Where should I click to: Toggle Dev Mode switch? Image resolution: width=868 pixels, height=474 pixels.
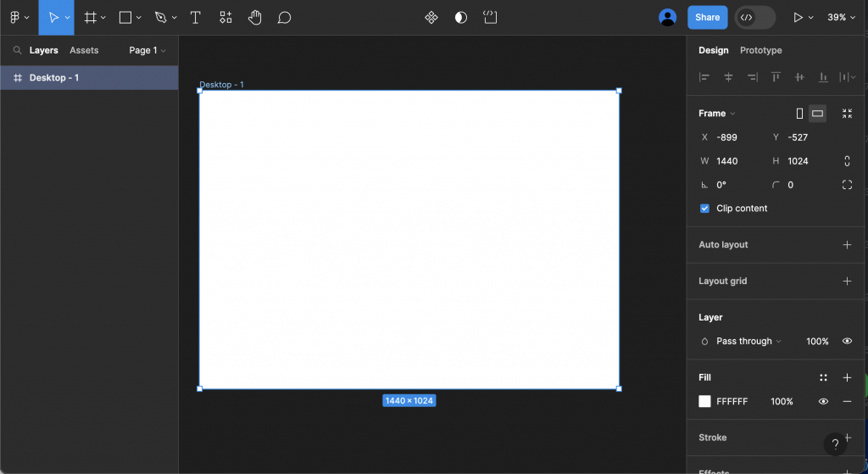tap(755, 18)
